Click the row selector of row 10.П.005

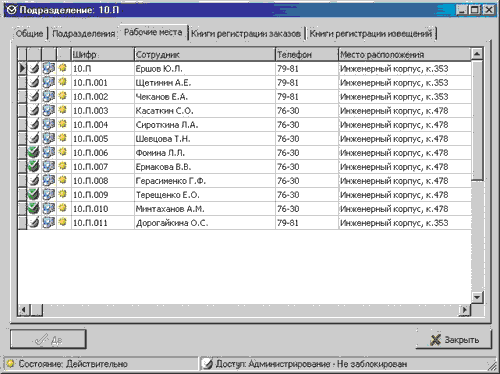pos(22,138)
